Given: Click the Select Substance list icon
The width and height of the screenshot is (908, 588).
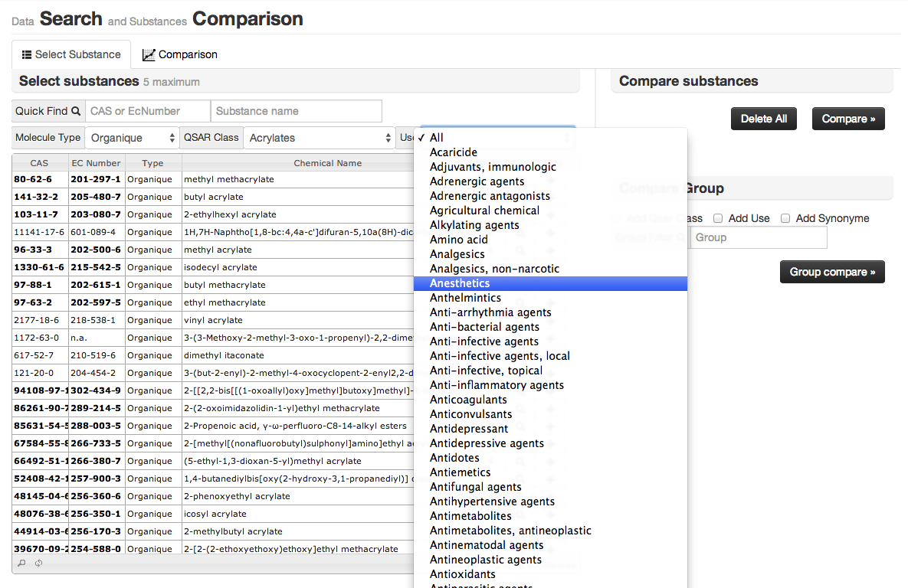Looking at the screenshot, I should pyautogui.click(x=27, y=54).
